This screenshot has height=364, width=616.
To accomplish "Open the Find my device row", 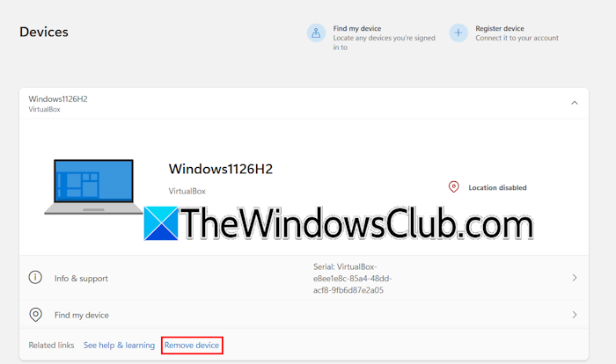I will 304,315.
